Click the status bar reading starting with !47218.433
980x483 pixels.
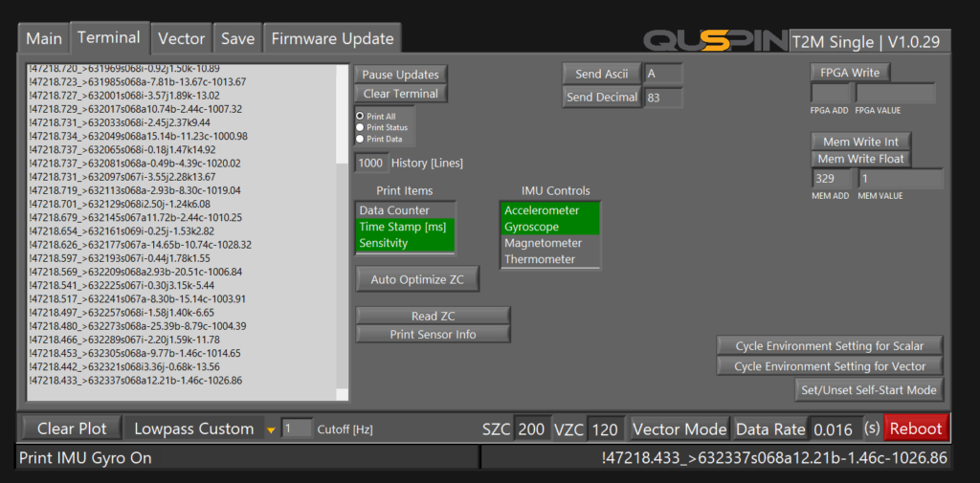tap(773, 458)
